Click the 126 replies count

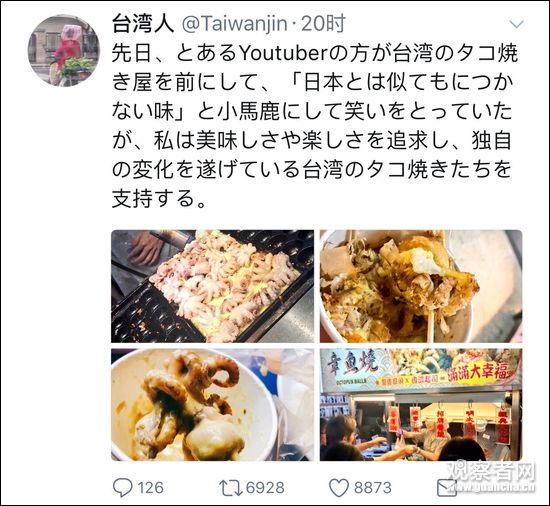point(150,488)
